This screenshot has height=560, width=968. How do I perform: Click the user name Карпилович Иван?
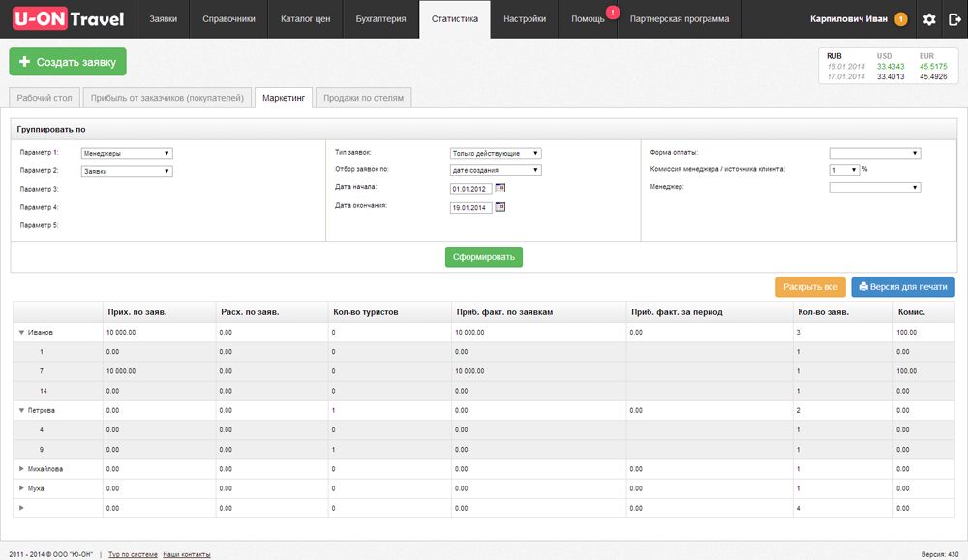pyautogui.click(x=849, y=19)
